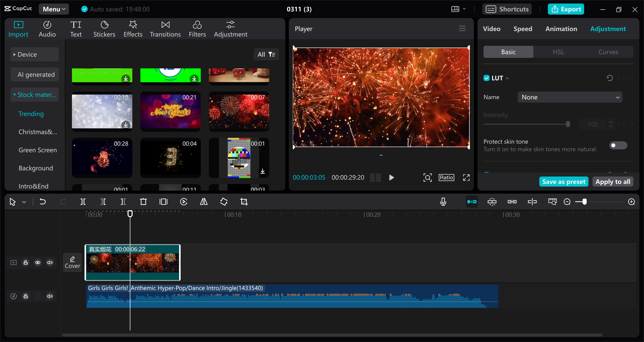Image resolution: width=644 pixels, height=342 pixels.
Task: Open the Effects panel
Action: pos(133,28)
